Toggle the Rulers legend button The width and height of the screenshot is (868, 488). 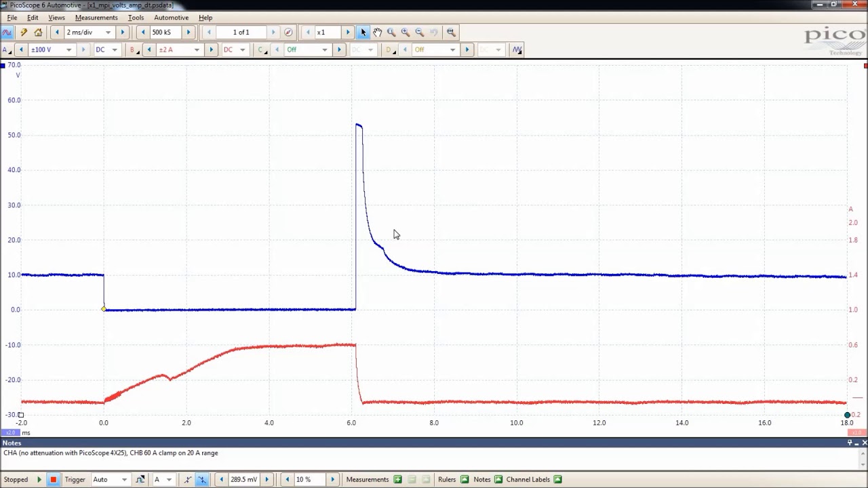[x=465, y=480]
